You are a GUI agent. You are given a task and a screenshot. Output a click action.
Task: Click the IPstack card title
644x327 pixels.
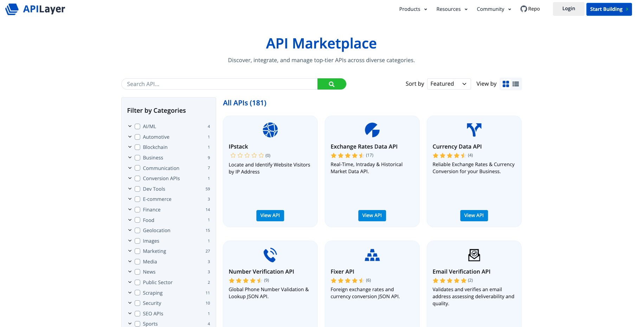click(238, 146)
